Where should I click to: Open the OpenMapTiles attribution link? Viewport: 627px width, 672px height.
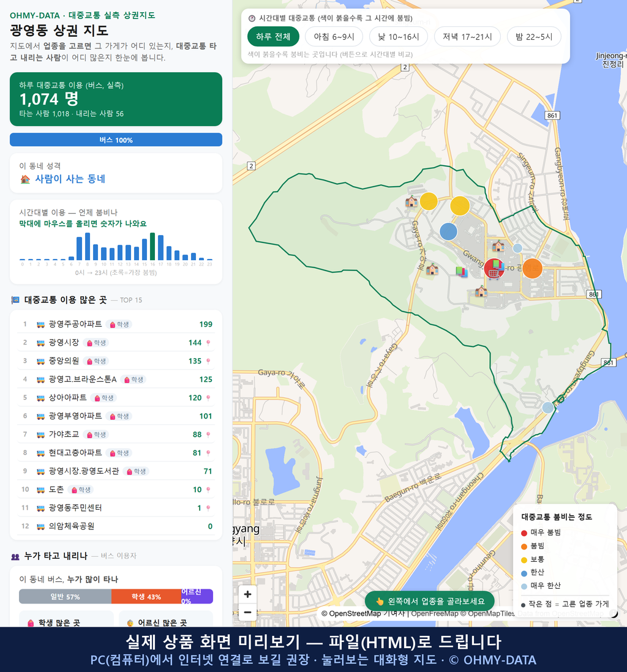point(487,614)
